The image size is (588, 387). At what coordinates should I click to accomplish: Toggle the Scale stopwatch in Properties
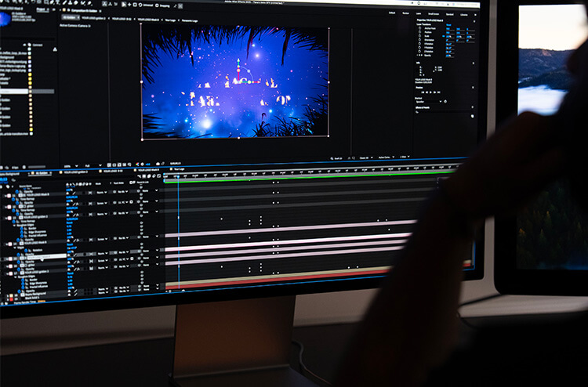(x=419, y=36)
